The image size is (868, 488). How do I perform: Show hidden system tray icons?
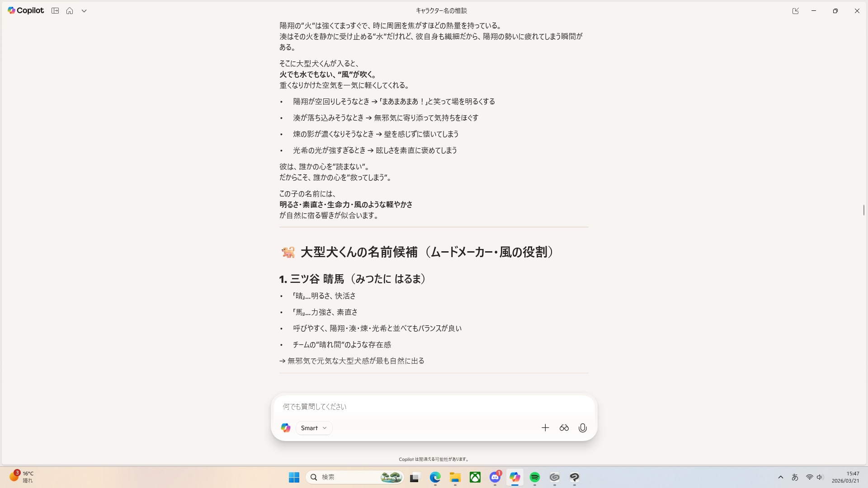tap(781, 477)
